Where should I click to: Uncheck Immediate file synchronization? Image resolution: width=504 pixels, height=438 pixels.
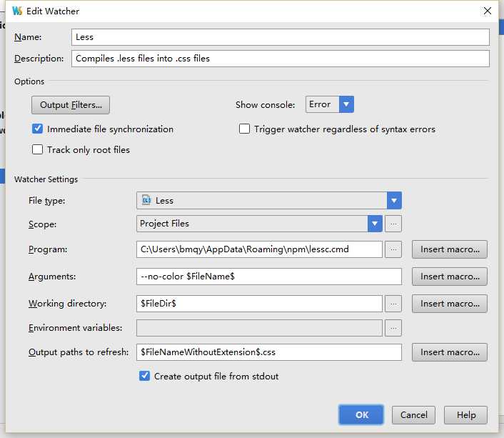coord(37,129)
